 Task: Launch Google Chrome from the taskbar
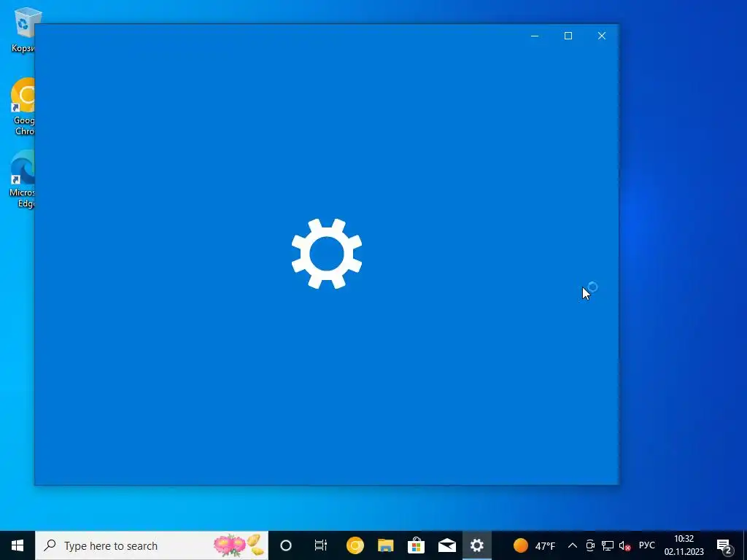[x=355, y=545]
